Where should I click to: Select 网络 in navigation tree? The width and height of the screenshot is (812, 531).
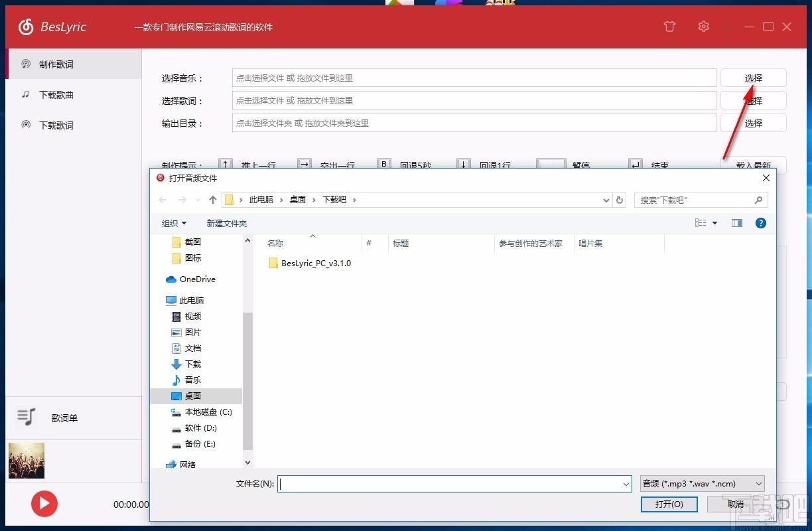[188, 465]
